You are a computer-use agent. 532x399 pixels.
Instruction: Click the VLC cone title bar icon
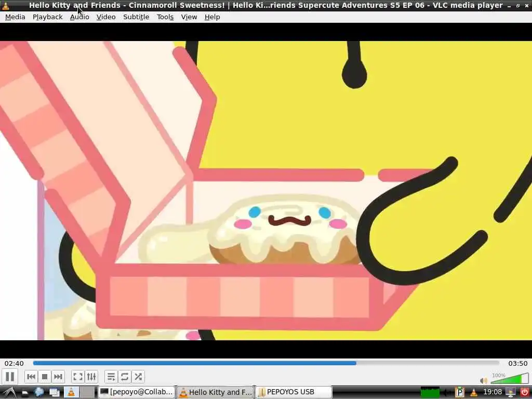[x=5, y=5]
